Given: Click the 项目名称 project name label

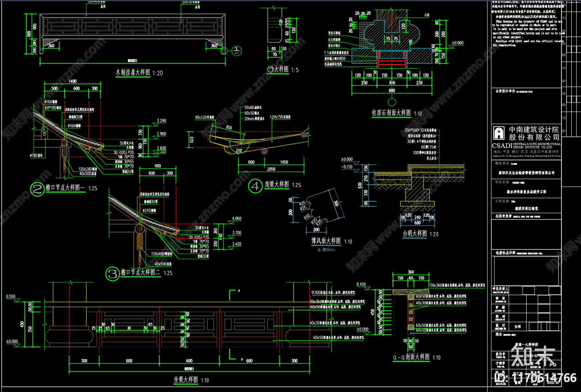Looking at the screenshot, I should coord(502,182).
